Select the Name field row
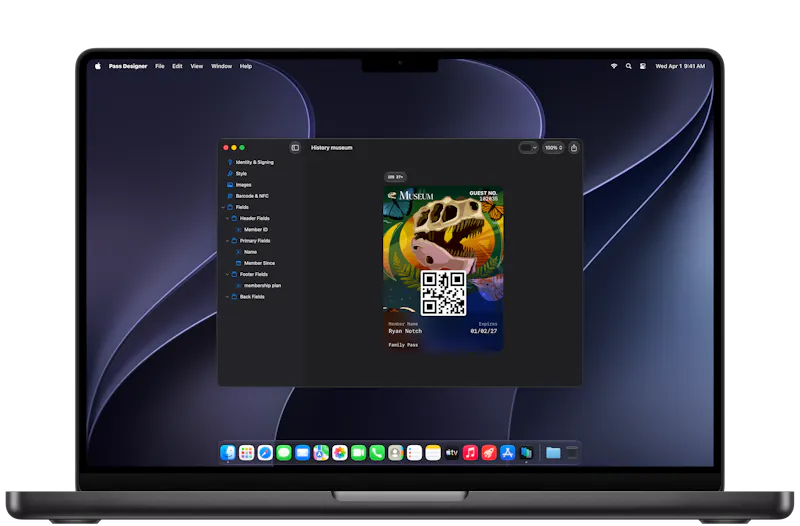Screen dimensions: 800x526 [x=246, y=252]
